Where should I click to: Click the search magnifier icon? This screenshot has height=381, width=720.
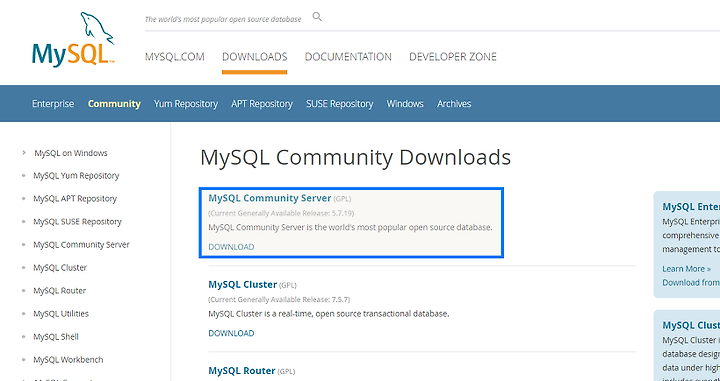tap(317, 17)
